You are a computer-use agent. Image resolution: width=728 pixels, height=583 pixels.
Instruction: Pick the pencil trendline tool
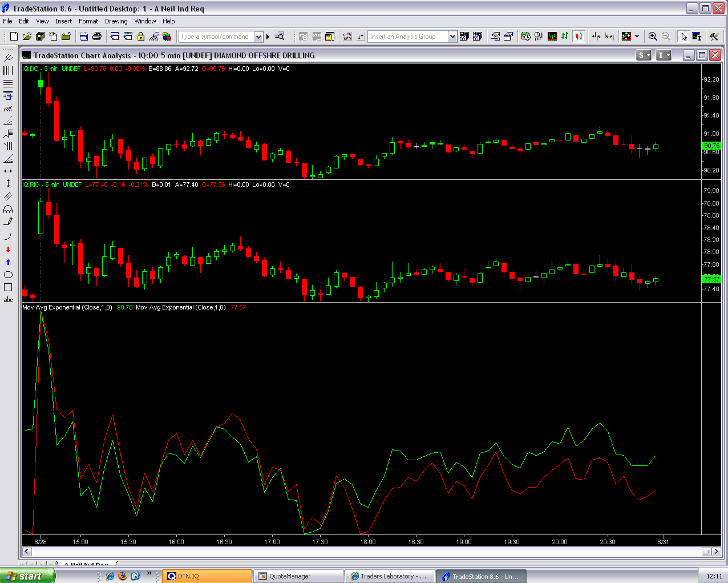tap(8, 222)
